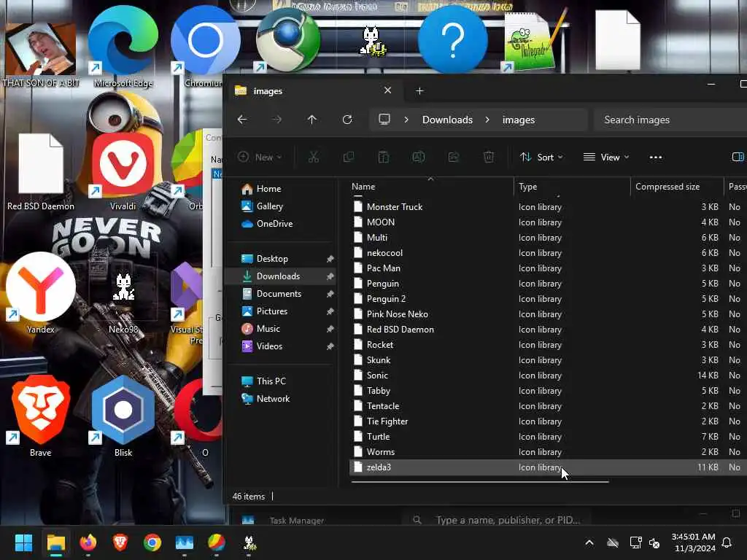Click the This PC monitor icon in address bar
The width and height of the screenshot is (747, 560).
tap(384, 120)
